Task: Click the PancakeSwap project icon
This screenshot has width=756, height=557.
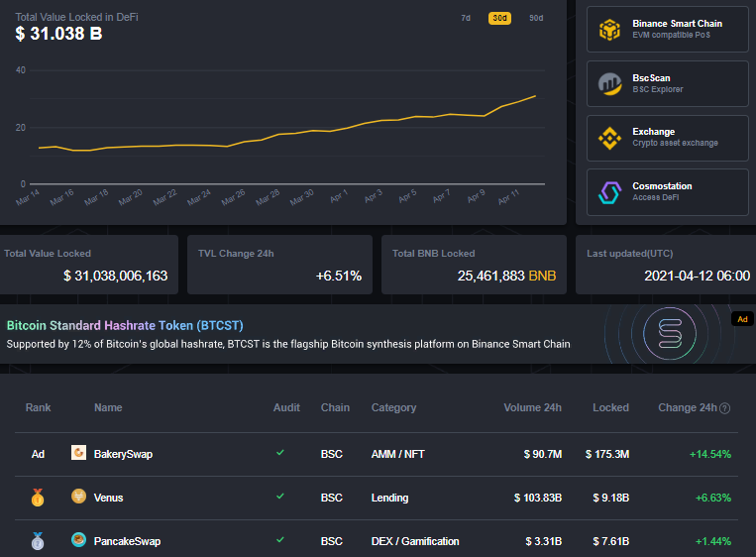Action: tap(79, 540)
